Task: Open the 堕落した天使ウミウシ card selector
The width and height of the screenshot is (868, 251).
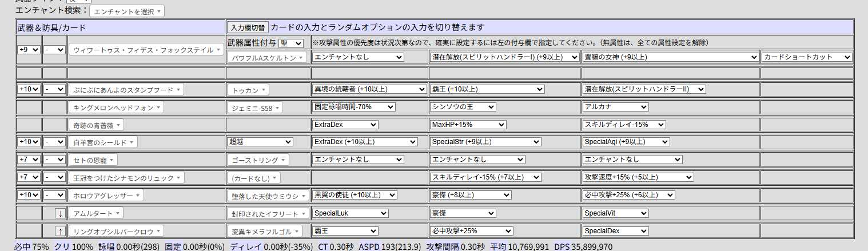Action: coord(268,196)
